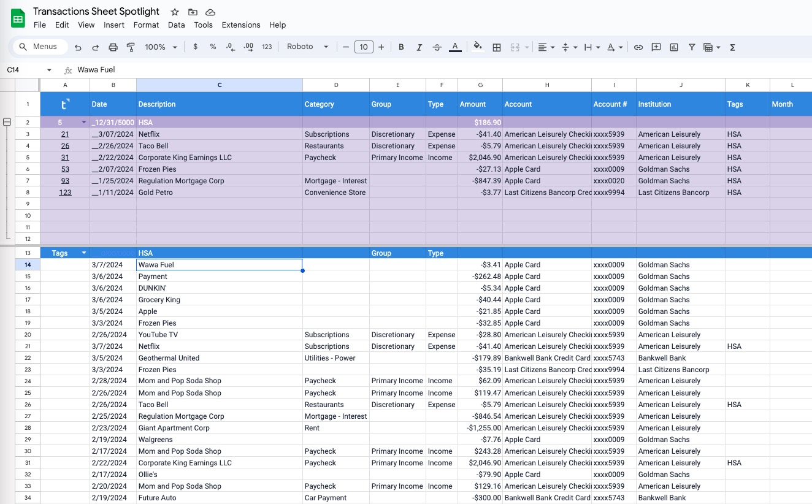812x504 pixels.
Task: Insert a comment
Action: click(656, 47)
